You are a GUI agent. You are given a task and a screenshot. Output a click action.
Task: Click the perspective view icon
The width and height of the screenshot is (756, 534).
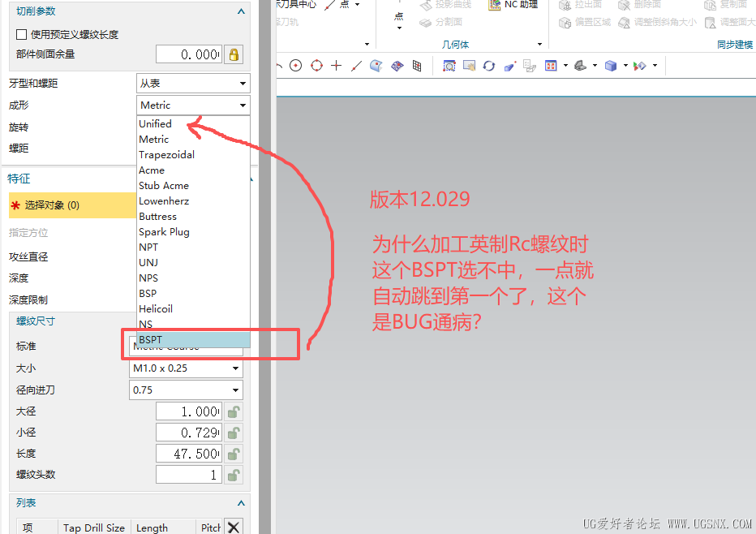(509, 66)
